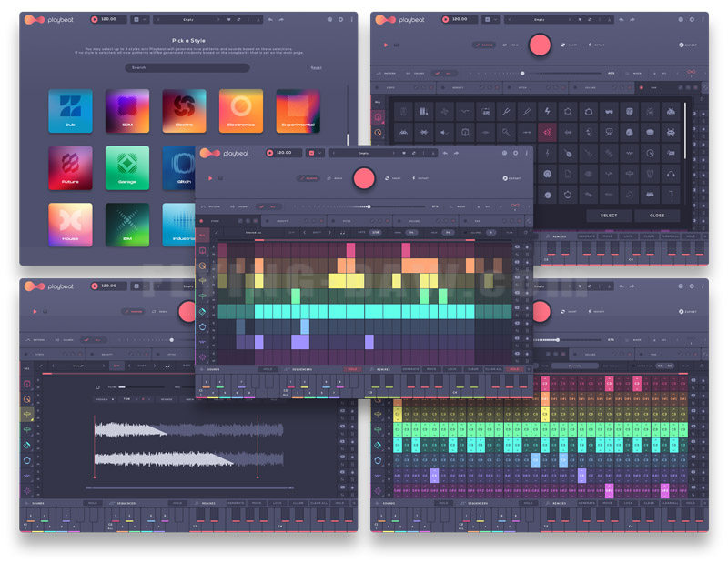Open settings gear in the Pick a Style window

pyautogui.click(x=340, y=19)
